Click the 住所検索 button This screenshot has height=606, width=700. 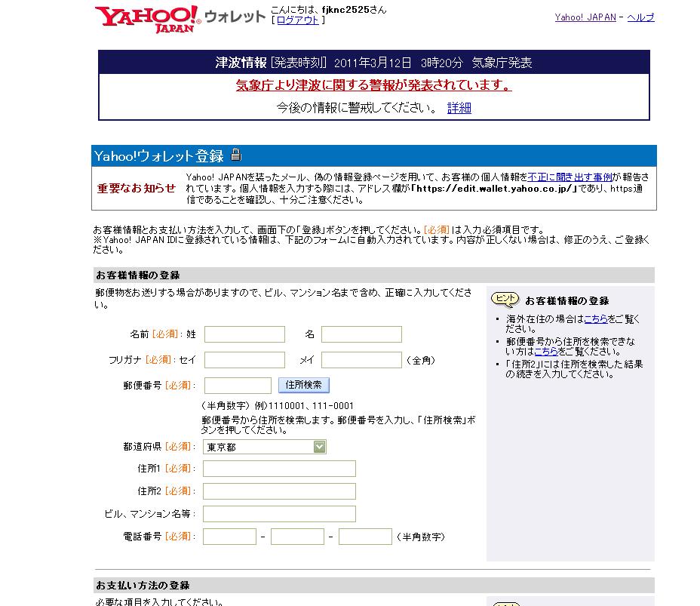(303, 385)
